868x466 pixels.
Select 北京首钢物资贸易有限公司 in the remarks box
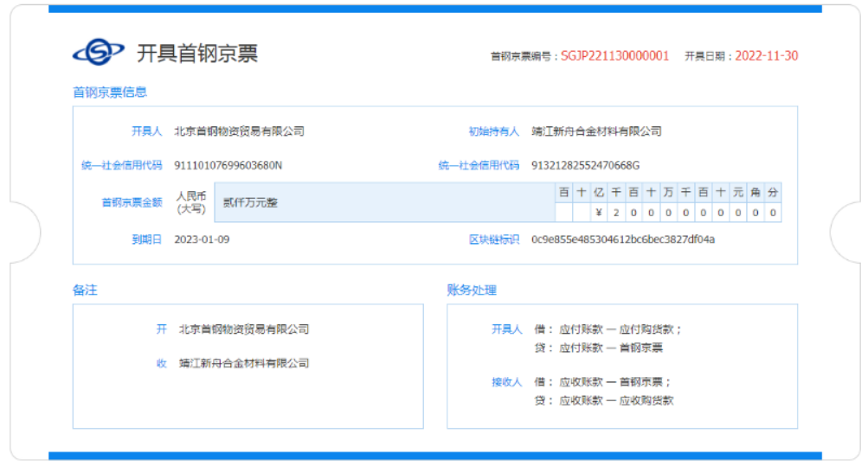[243, 329]
